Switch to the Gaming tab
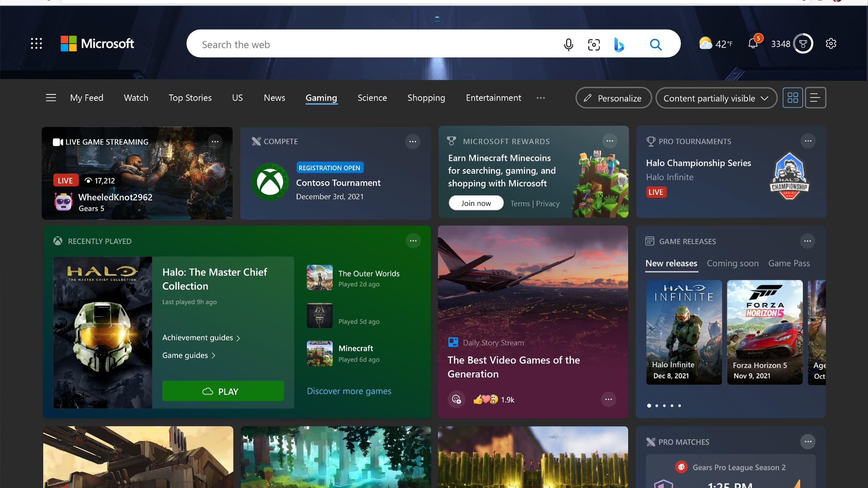The width and height of the screenshot is (868, 488). pos(321,97)
